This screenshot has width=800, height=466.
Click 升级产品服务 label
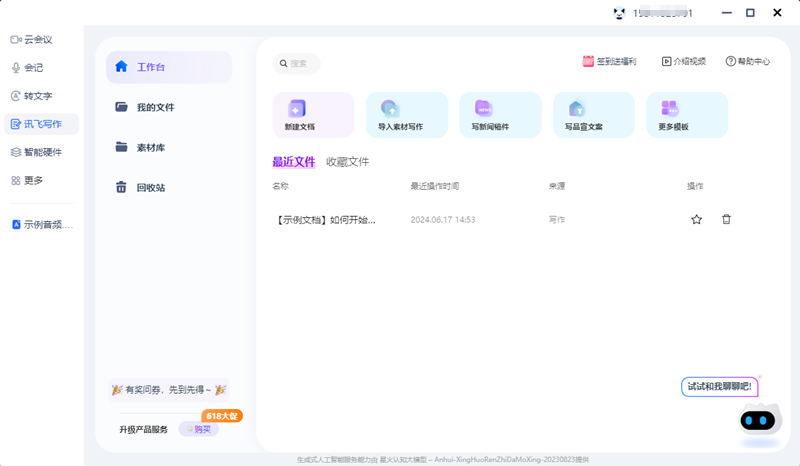point(143,430)
